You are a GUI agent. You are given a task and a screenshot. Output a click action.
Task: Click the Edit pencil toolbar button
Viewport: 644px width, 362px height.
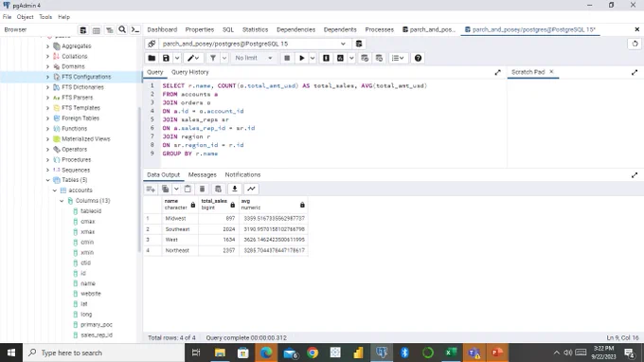[x=193, y=58]
